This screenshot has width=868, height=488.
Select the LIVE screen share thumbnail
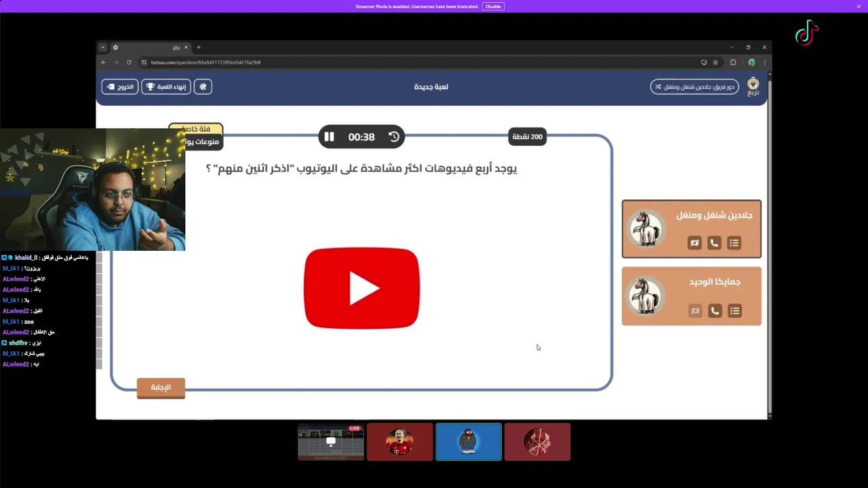(331, 442)
